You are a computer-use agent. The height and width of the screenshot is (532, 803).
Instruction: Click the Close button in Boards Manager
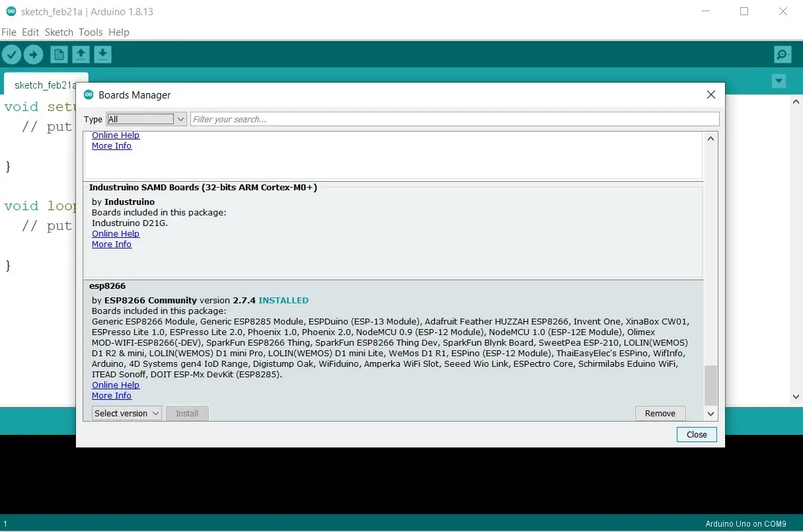click(x=697, y=434)
